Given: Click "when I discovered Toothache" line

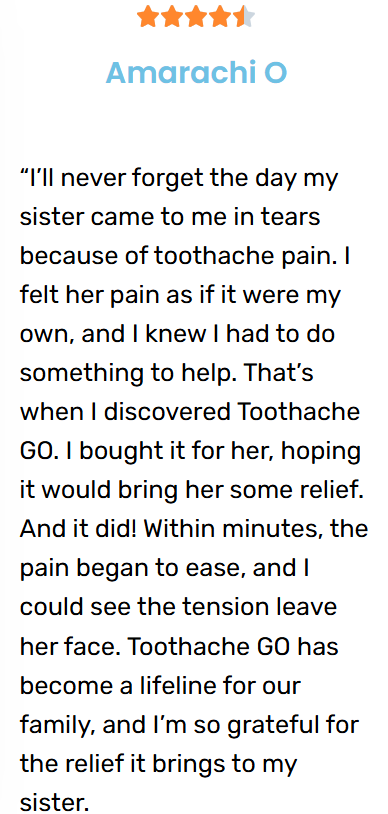Looking at the screenshot, I should pyautogui.click(x=190, y=412).
